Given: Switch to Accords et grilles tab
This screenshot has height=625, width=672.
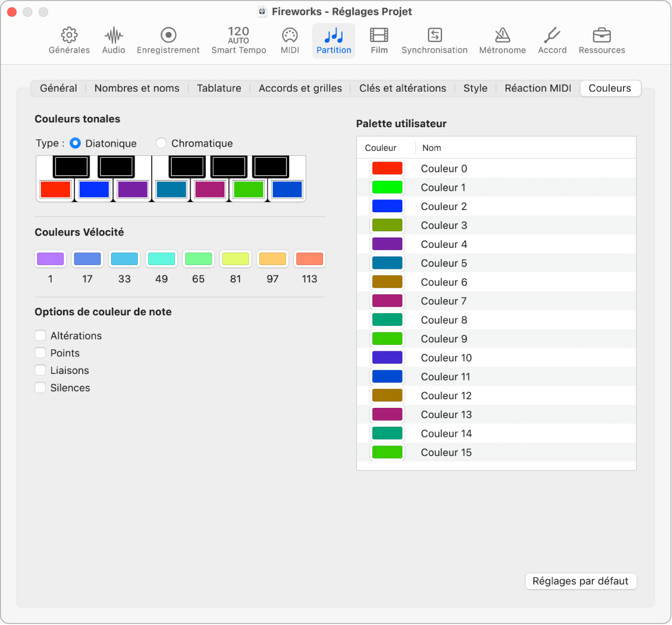Looking at the screenshot, I should [300, 88].
